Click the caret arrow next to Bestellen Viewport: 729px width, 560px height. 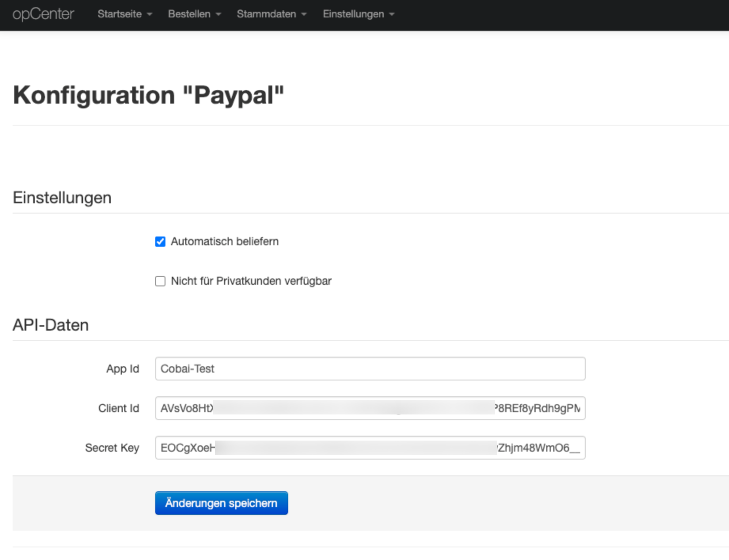218,15
